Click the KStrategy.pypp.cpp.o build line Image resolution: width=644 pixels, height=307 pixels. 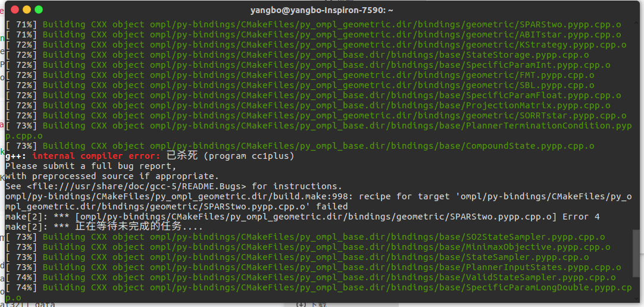click(x=316, y=45)
